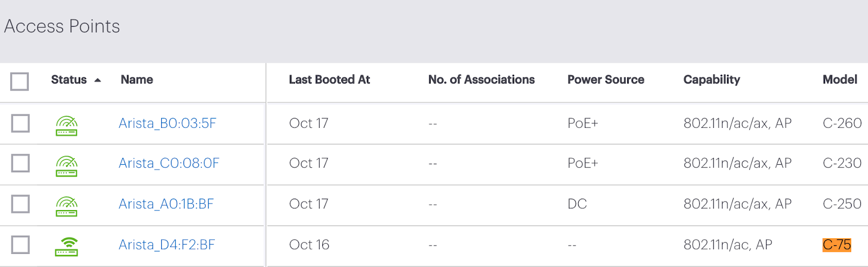Check the box for Arista_B0:03:5F
This screenshot has height=267, width=868.
(x=21, y=123)
